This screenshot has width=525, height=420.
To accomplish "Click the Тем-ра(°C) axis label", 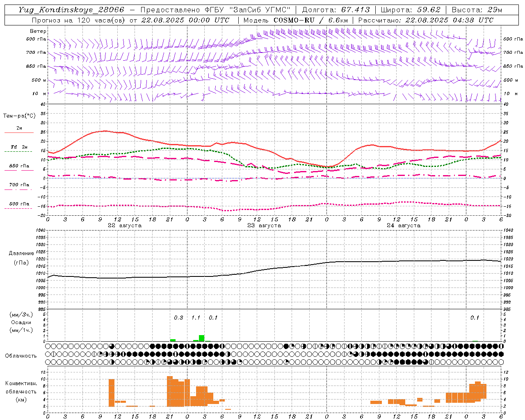I will (x=19, y=116).
